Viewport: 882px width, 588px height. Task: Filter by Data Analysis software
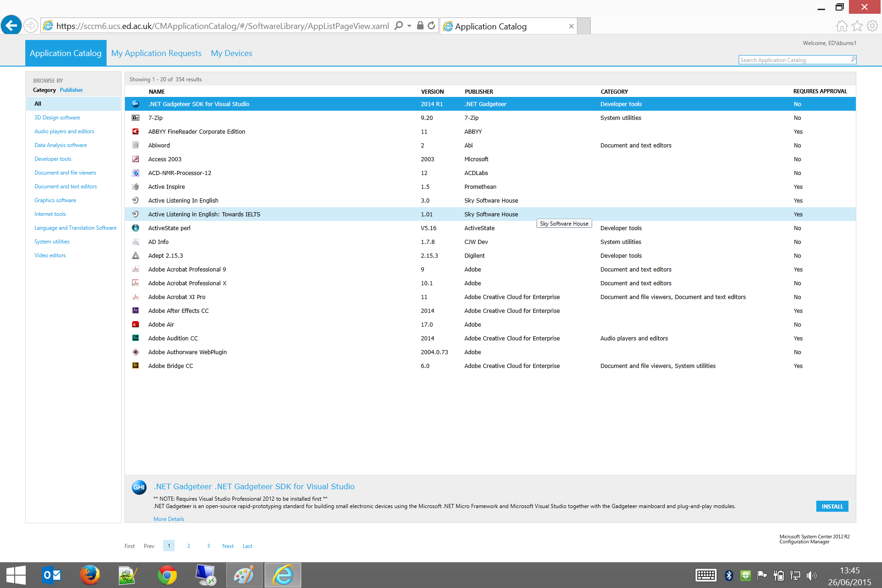[61, 145]
